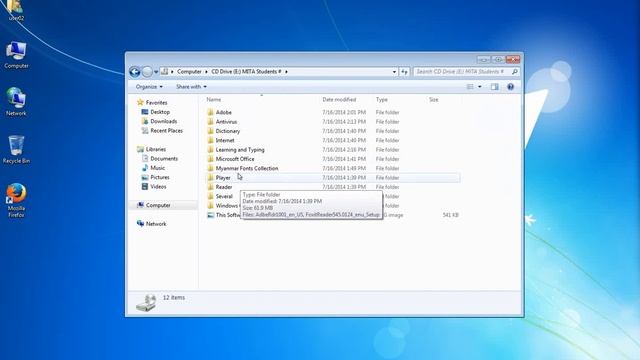Image resolution: width=640 pixels, height=360 pixels.
Task: Click the CD Drive (E:) MITA Students breadcrumb
Action: tap(246, 71)
